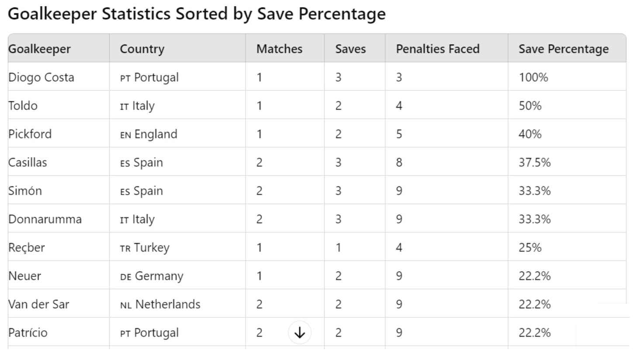Click the EN England country cell
This screenshot has height=364, width=644.
tap(149, 134)
